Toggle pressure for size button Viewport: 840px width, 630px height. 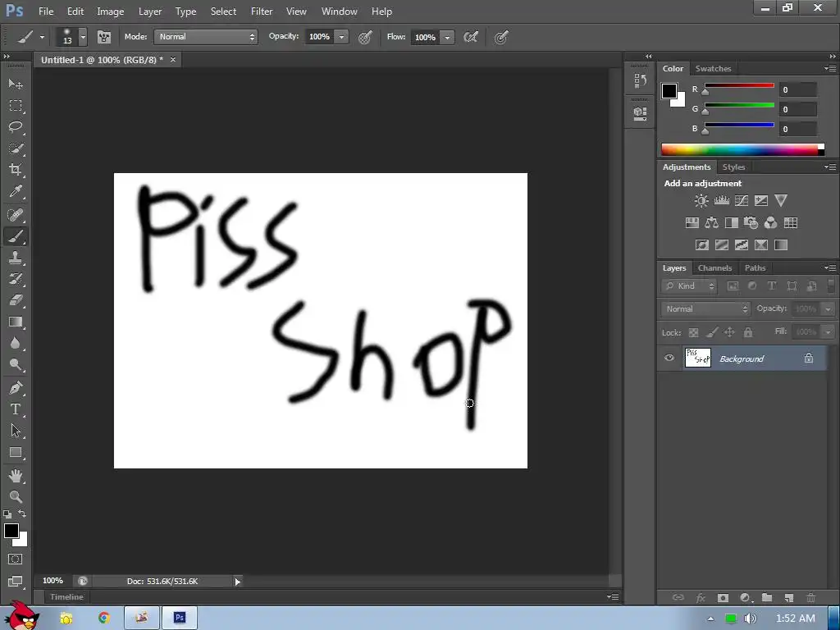pos(501,37)
